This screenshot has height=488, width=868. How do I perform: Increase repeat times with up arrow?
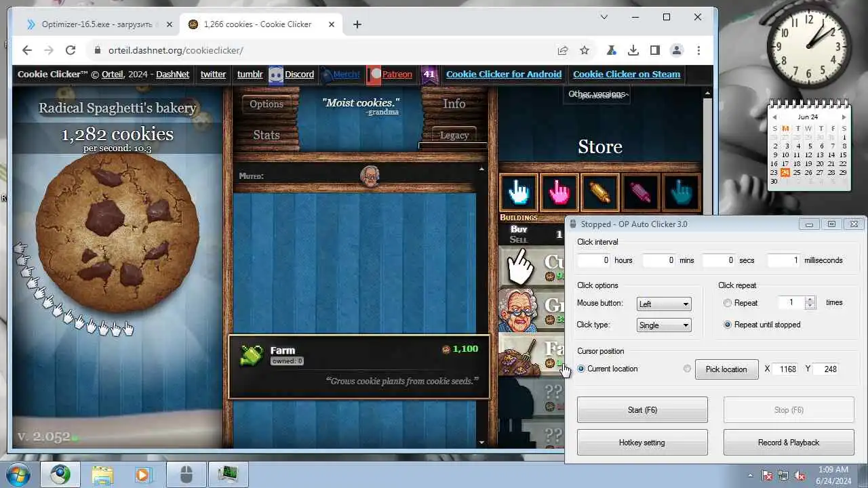(x=810, y=300)
